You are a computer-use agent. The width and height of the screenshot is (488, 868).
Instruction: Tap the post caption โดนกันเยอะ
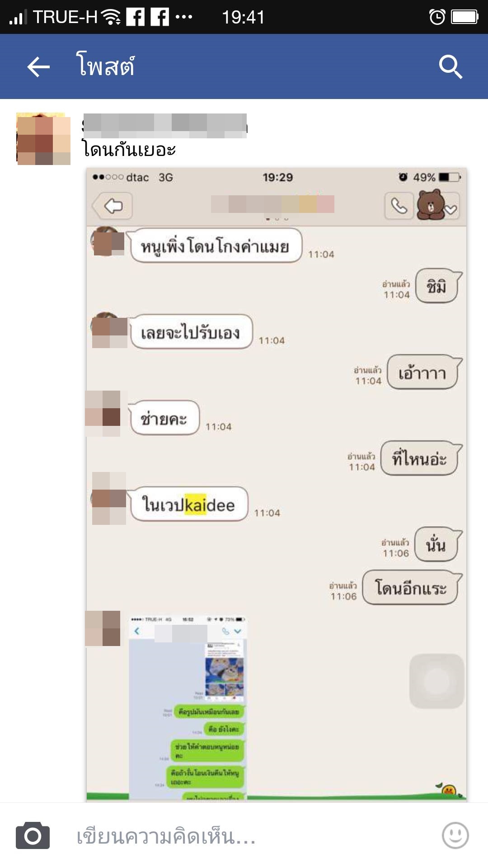pos(129,150)
